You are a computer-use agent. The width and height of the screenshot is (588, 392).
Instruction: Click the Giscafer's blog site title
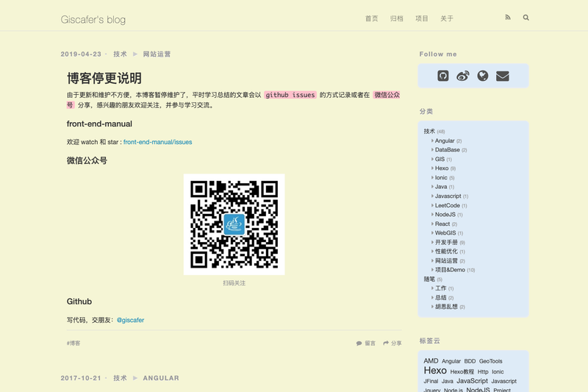tap(93, 20)
